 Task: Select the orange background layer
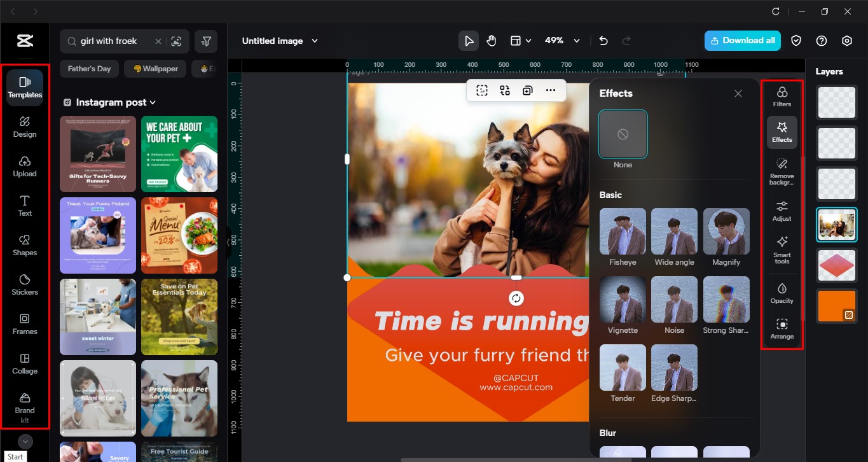(x=837, y=306)
